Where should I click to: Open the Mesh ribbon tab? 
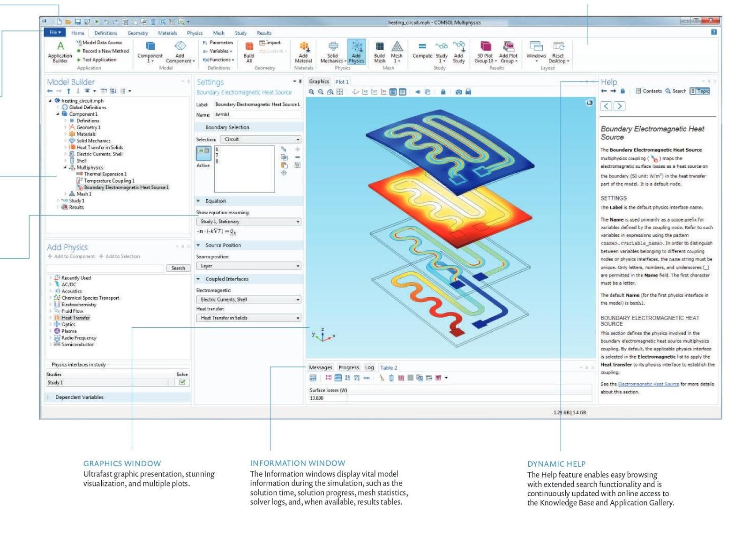(218, 33)
